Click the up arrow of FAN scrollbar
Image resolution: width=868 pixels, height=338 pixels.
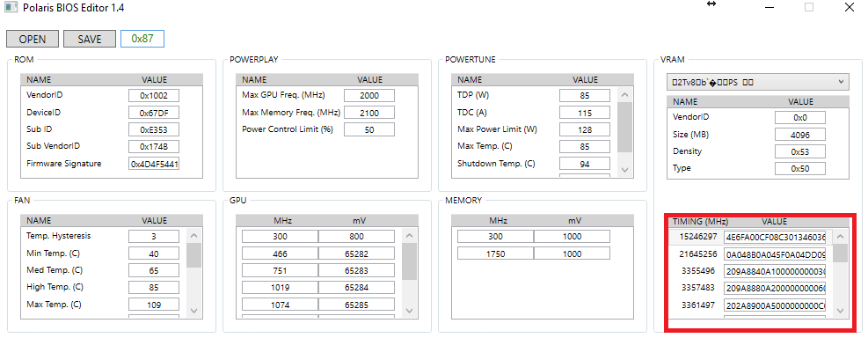[x=193, y=236]
